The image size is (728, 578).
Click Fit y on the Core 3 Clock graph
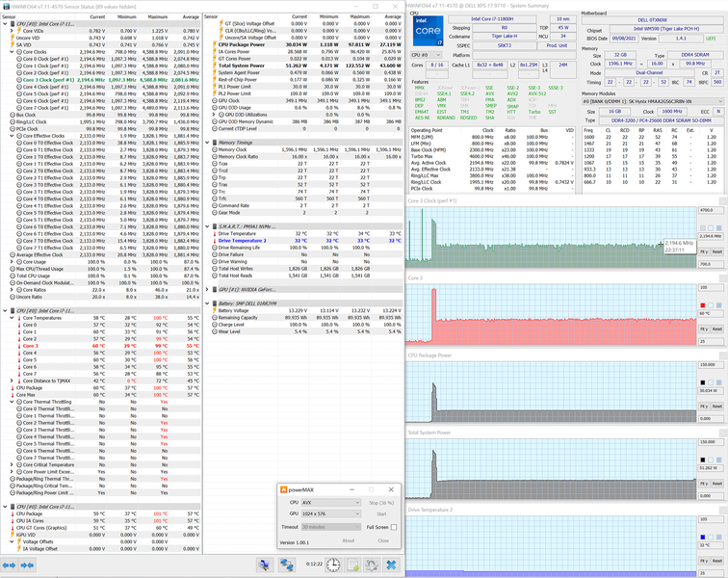coord(704,251)
